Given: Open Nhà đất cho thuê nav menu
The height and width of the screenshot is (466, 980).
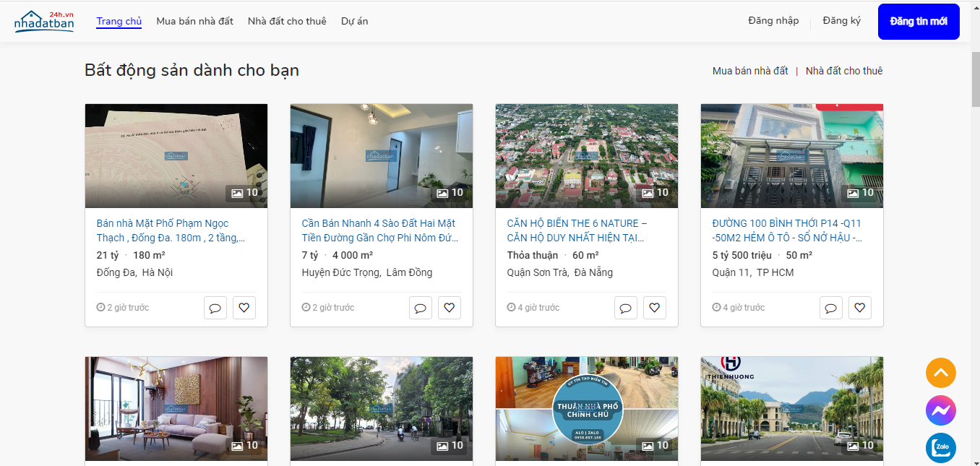Looking at the screenshot, I should pos(287,21).
